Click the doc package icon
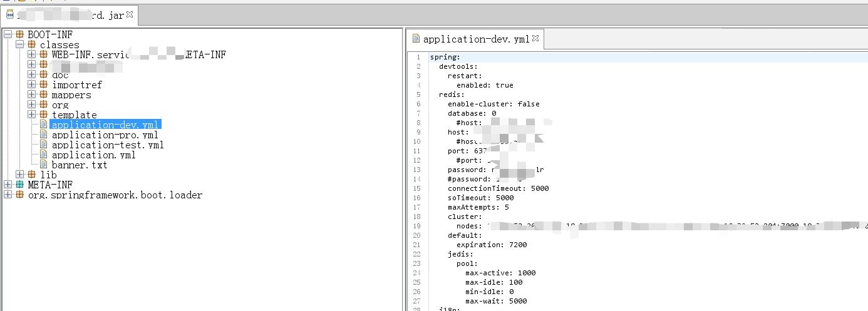868x311 pixels. 44,74
